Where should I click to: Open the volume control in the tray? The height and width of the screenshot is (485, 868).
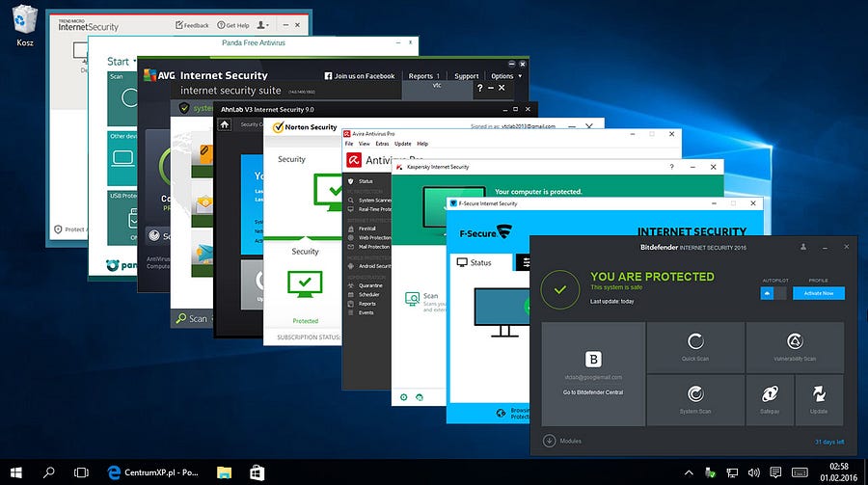pyautogui.click(x=753, y=472)
